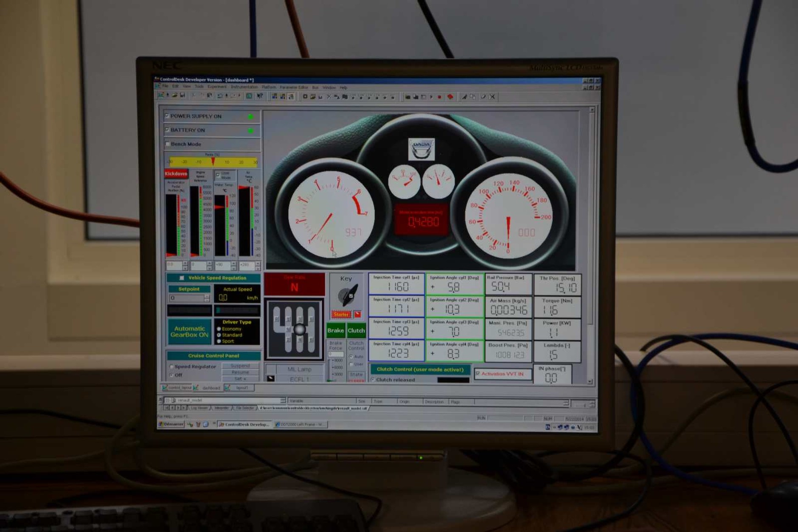Click the gear shifter knob

coord(299,330)
